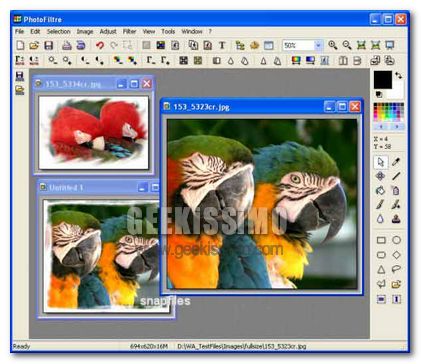
Task: Choose the Ellipse selection shape
Action: (396, 240)
